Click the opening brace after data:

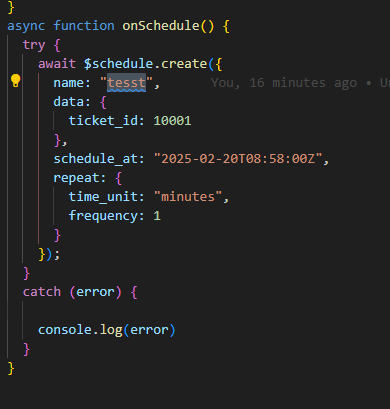103,102
